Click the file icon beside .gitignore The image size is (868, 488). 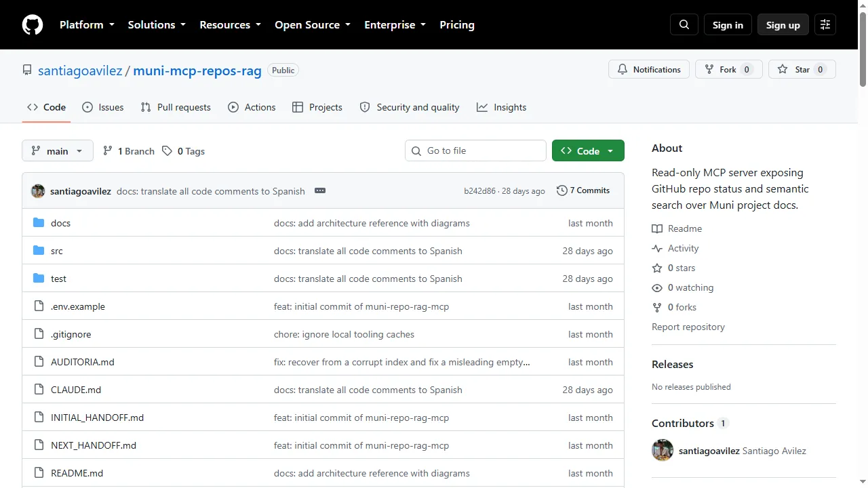tap(39, 334)
